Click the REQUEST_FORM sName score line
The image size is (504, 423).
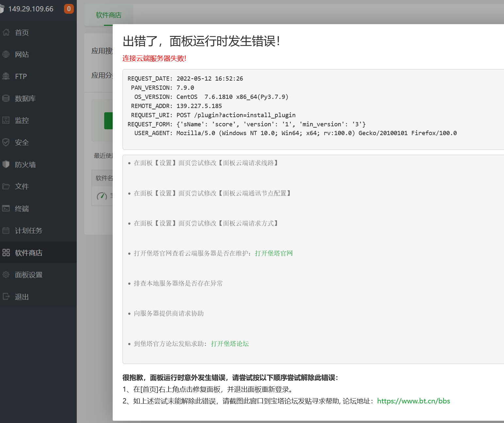[x=247, y=124]
